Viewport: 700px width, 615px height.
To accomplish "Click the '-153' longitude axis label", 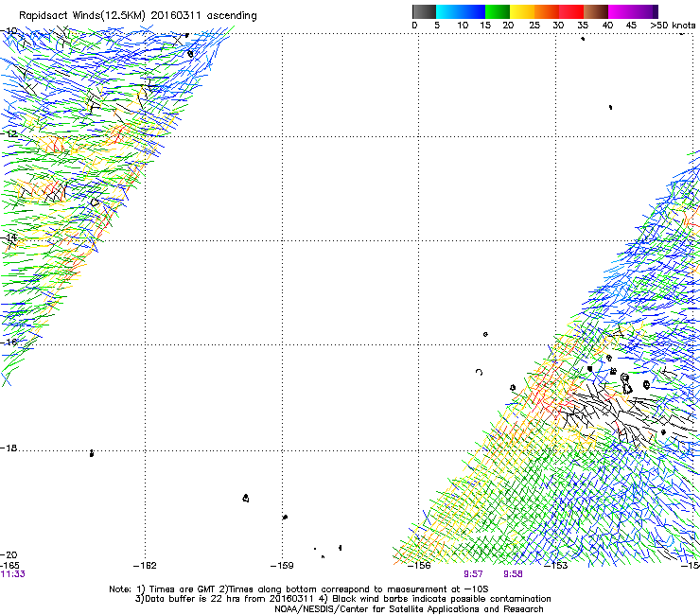I will [556, 566].
